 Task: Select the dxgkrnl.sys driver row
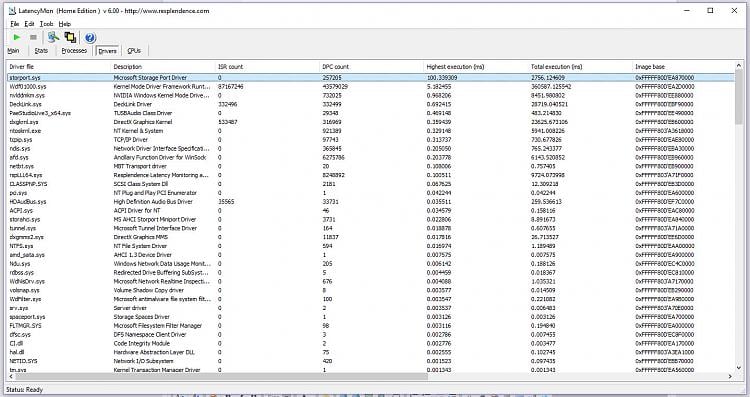(x=371, y=122)
